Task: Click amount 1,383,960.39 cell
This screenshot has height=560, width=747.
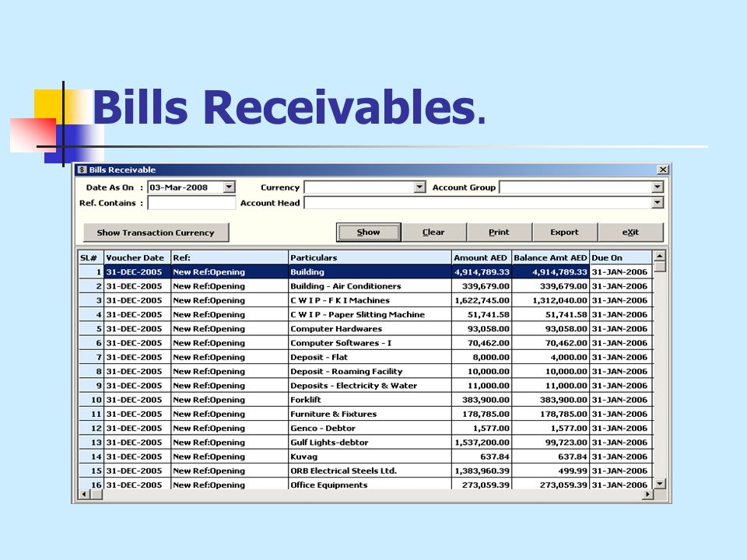Action: [x=481, y=471]
